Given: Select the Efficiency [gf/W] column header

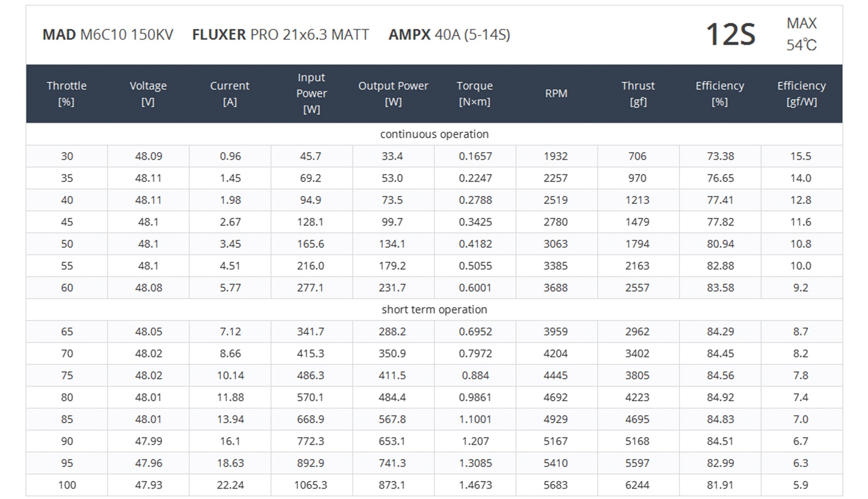Looking at the screenshot, I should (801, 93).
